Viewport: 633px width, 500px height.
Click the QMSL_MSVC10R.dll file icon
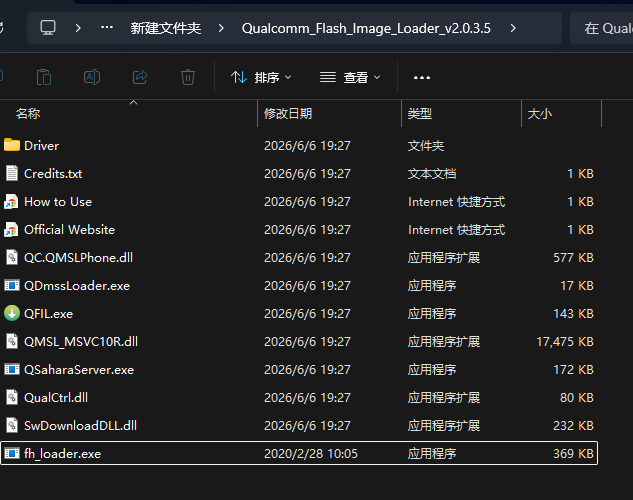coord(12,341)
